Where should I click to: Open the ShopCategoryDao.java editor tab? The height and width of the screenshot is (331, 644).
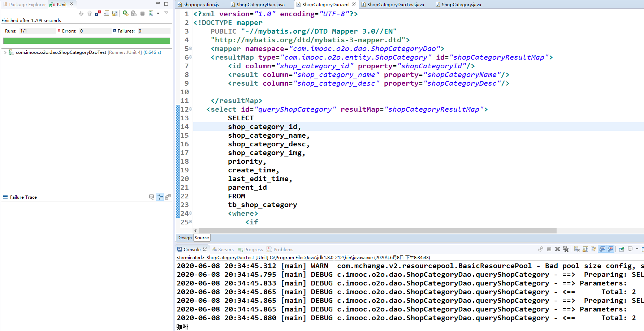(258, 5)
